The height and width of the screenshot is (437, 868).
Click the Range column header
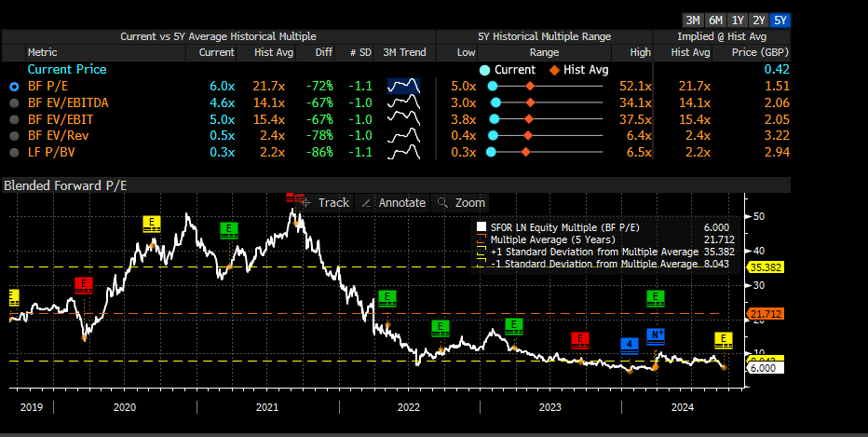[x=544, y=52]
